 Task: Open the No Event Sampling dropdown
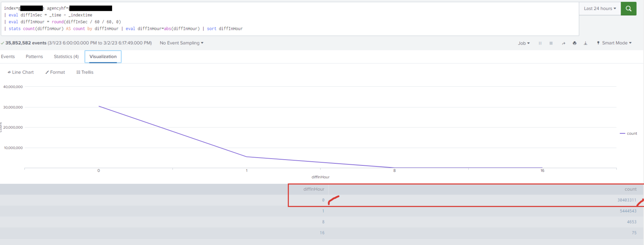coord(181,43)
